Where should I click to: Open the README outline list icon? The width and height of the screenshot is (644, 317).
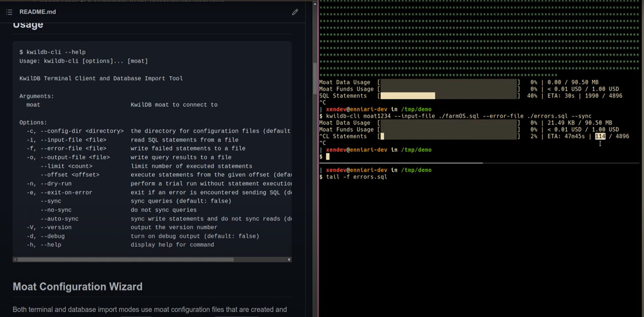(9, 12)
